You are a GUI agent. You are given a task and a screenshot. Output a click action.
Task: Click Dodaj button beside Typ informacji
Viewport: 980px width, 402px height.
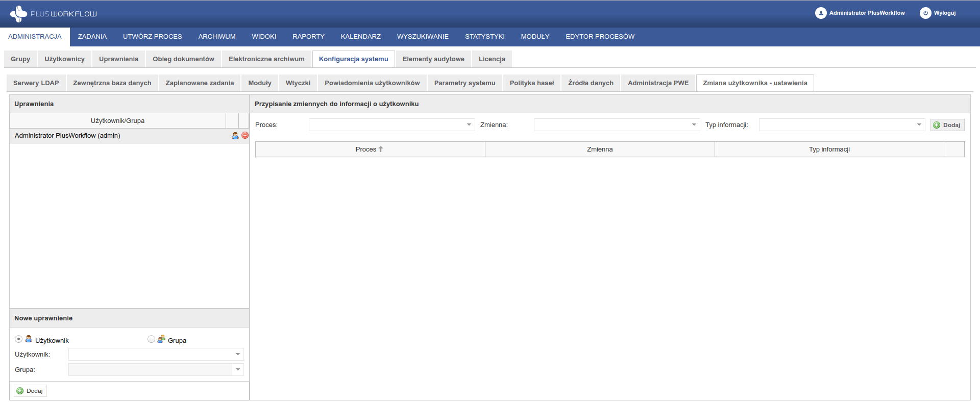point(947,125)
